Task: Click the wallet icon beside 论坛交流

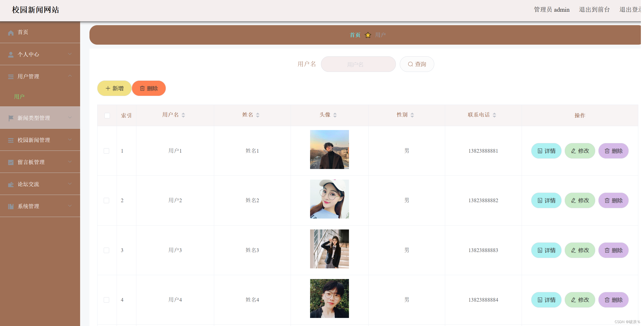Action: (11, 185)
